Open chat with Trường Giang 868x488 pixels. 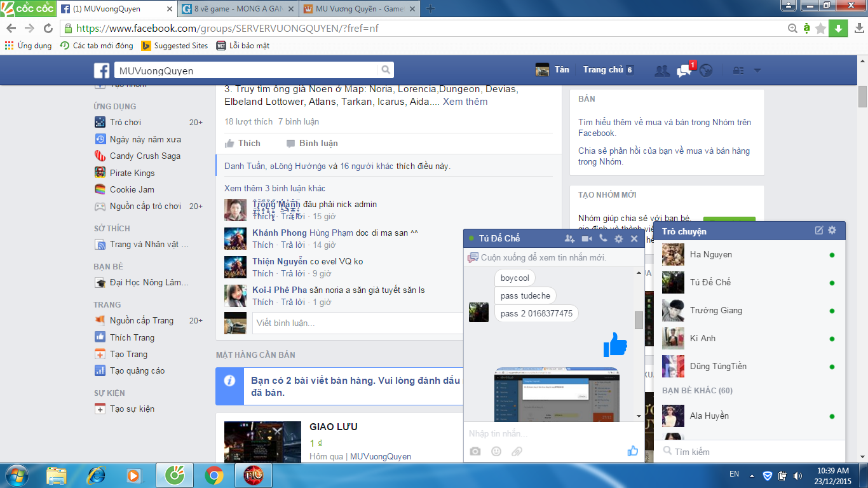pos(750,310)
